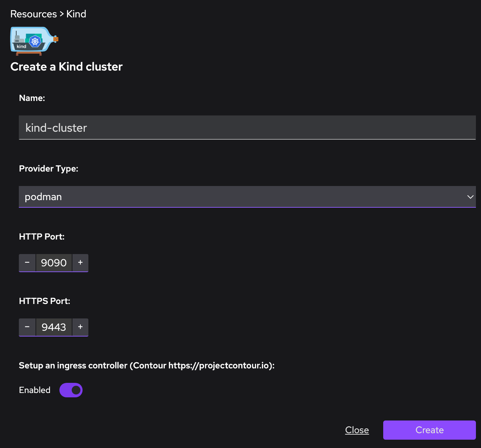481x448 pixels.
Task: Click the HTTPS Port label text
Action: (45, 301)
